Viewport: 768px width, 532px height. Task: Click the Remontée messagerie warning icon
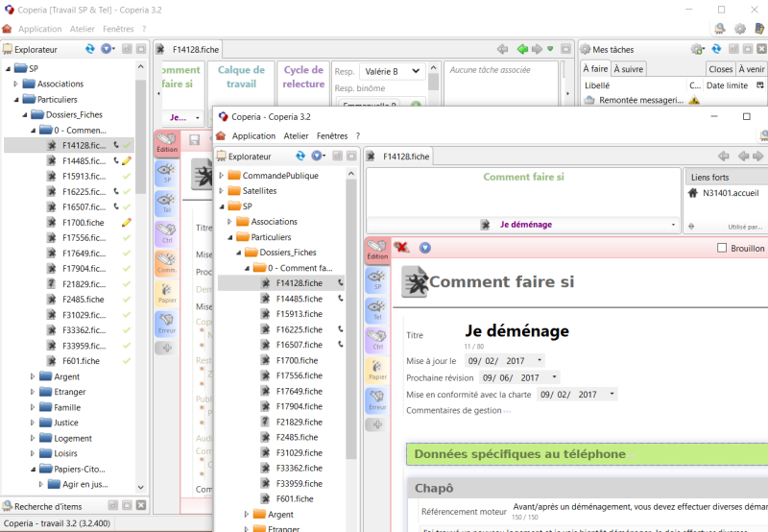694,100
